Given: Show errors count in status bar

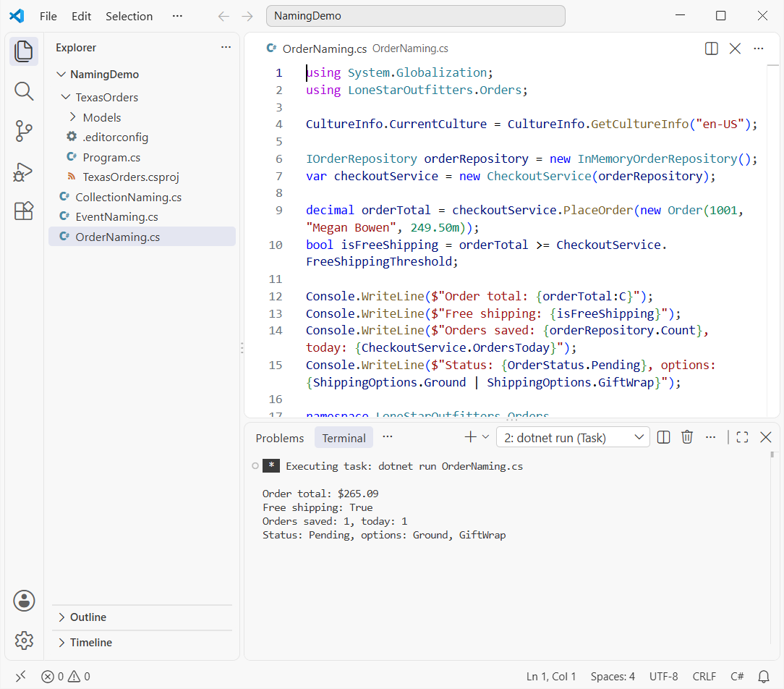Looking at the screenshot, I should (53, 677).
